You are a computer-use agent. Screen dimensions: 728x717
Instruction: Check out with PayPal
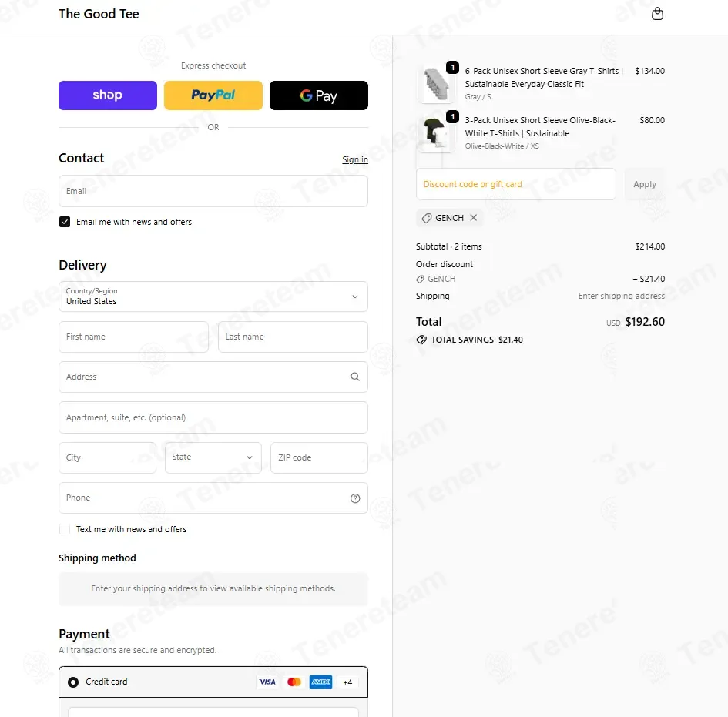click(213, 95)
